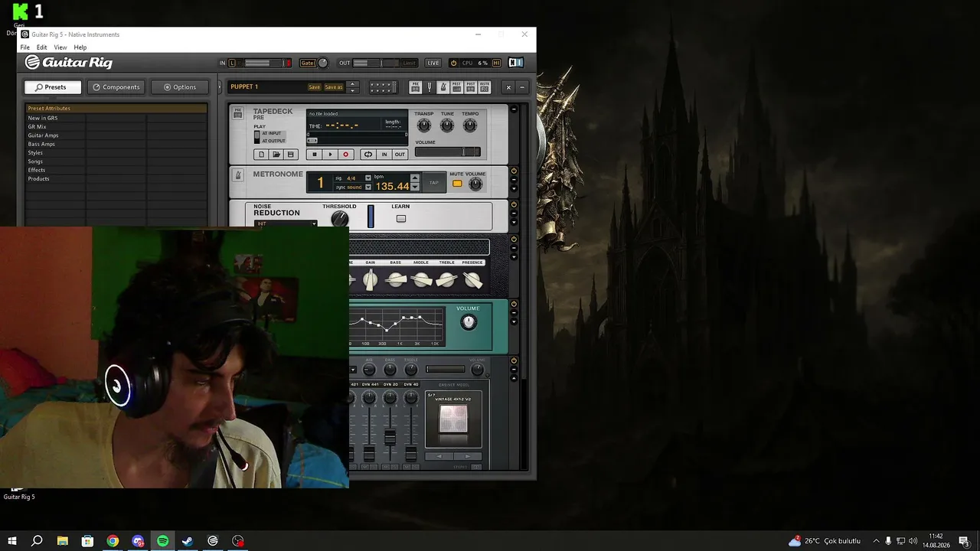Select next cabinet model arrow

pos(468,456)
